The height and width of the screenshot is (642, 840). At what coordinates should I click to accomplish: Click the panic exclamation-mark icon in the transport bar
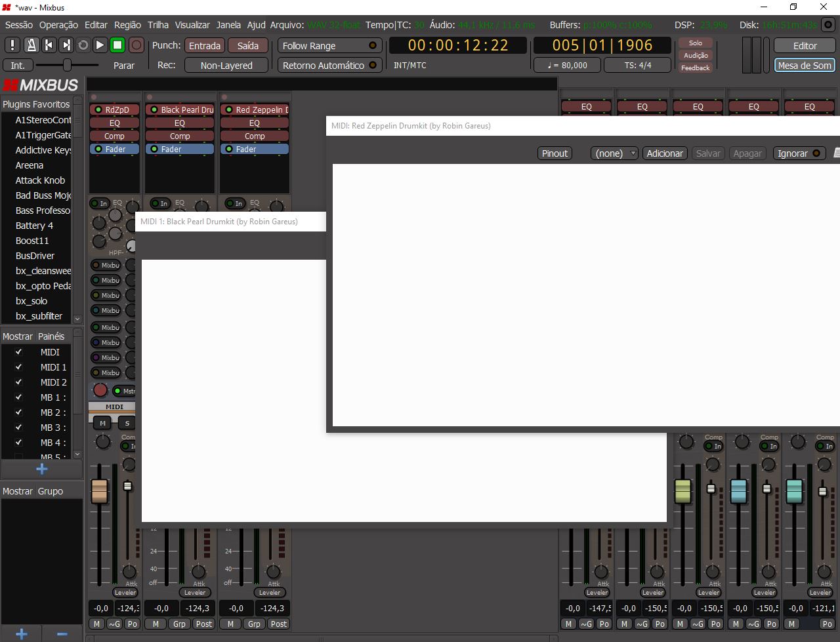coord(12,45)
